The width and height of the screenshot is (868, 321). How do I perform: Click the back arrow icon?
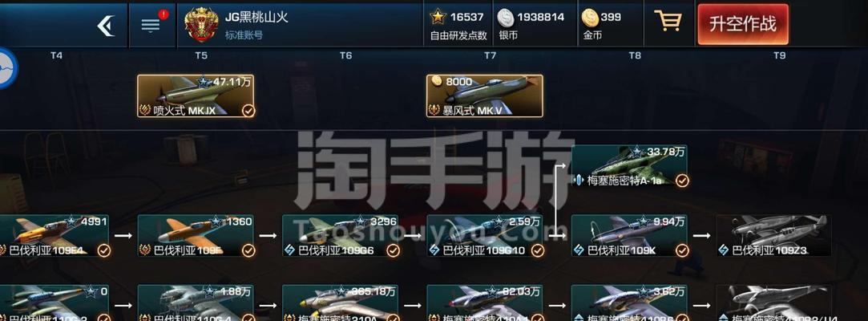(x=106, y=26)
